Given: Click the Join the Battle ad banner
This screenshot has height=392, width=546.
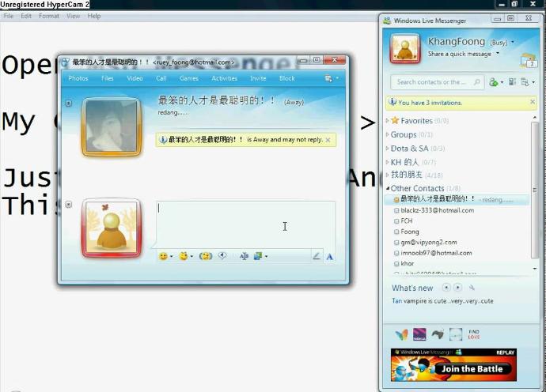Looking at the screenshot, I should tap(453, 365).
